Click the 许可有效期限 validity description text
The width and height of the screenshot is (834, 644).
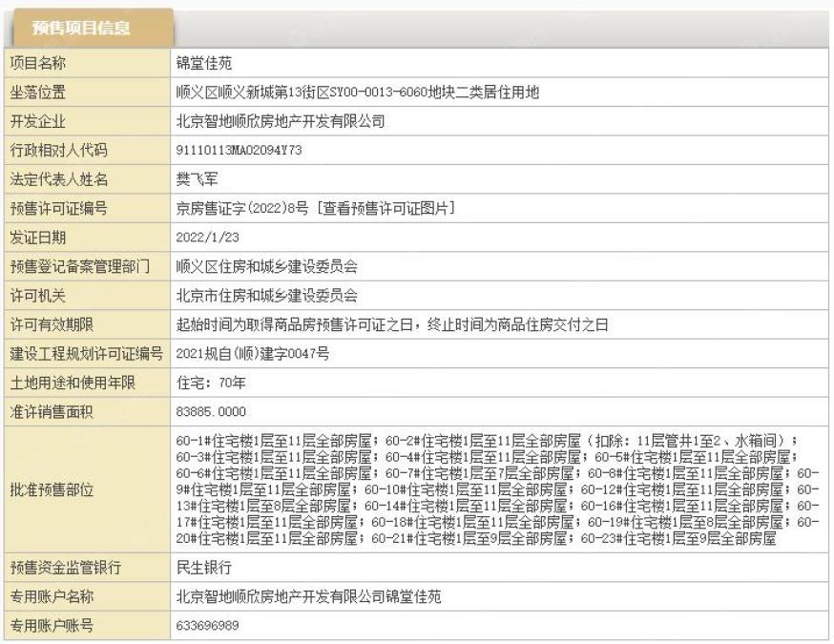[x=393, y=324]
